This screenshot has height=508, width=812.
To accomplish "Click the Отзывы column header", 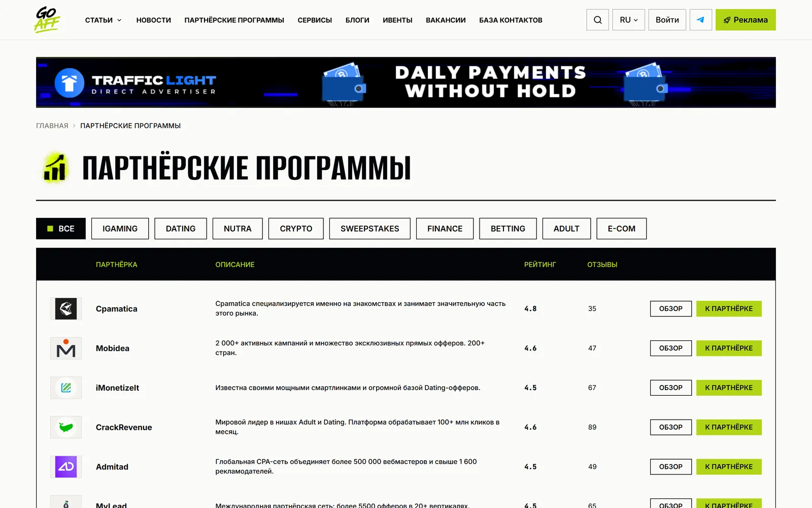I will 602,265.
